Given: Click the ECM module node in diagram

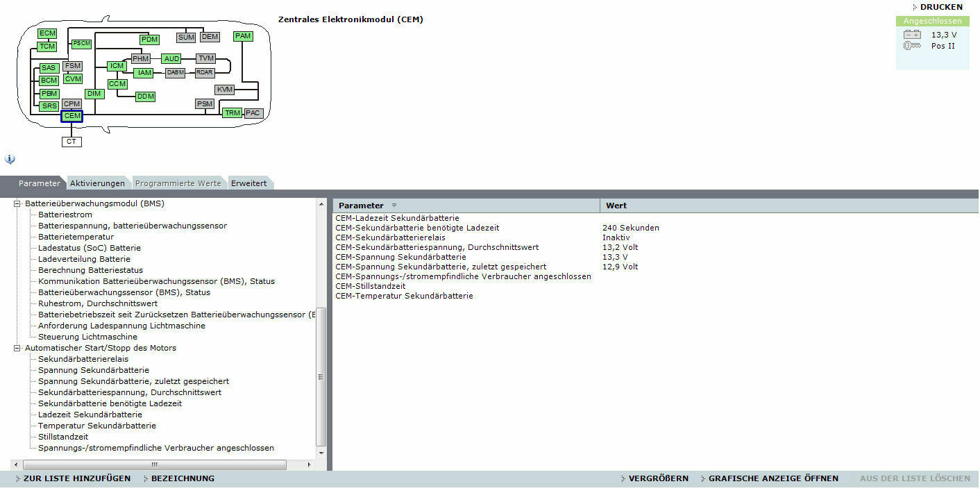Looking at the screenshot, I should click(x=47, y=33).
